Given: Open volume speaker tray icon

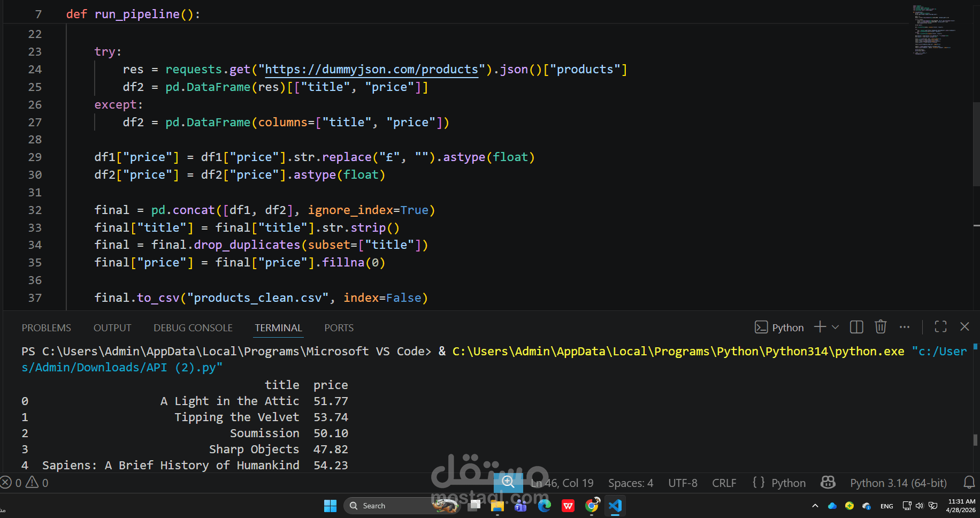Looking at the screenshot, I should click(x=920, y=506).
